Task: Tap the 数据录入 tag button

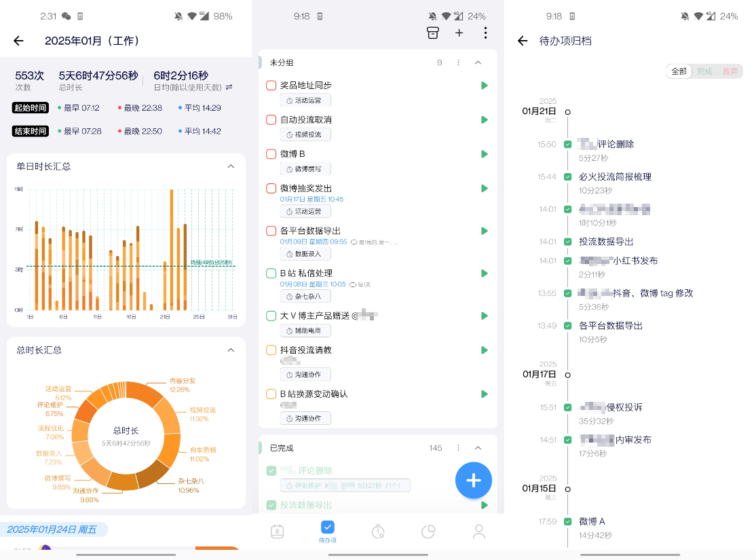Action: [305, 254]
